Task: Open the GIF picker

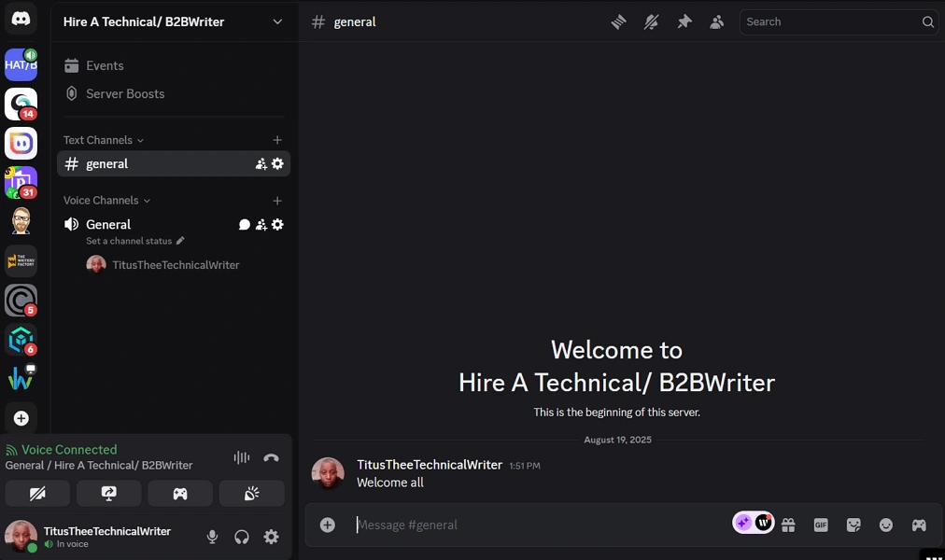Action: pos(821,525)
